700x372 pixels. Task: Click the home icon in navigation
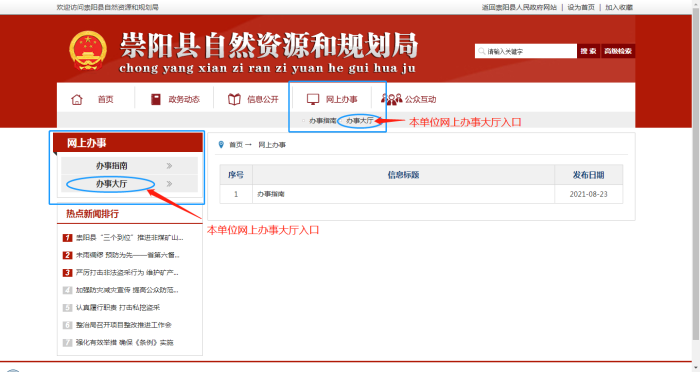77,99
